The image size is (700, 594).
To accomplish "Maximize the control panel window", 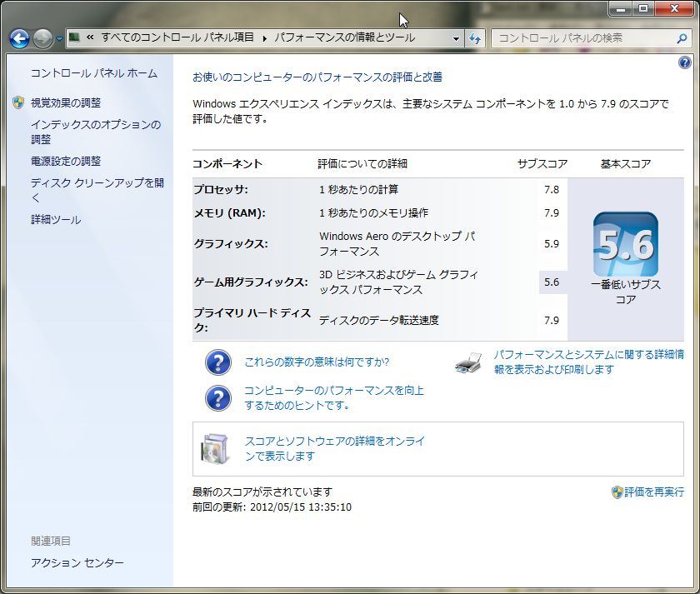I will click(643, 8).
